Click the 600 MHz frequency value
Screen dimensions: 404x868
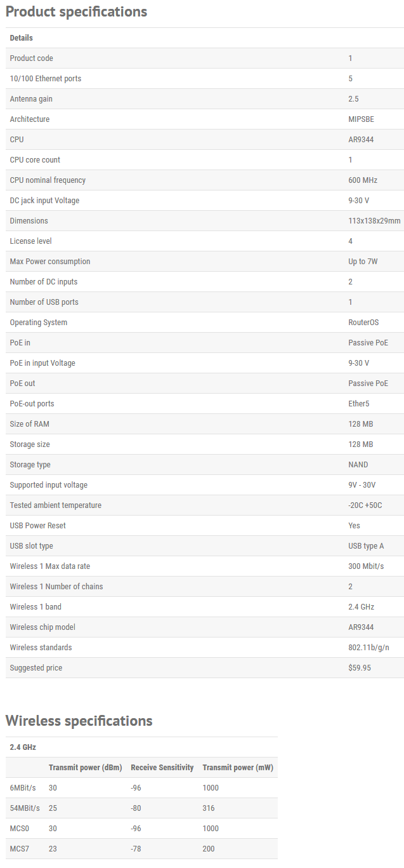coord(363,180)
